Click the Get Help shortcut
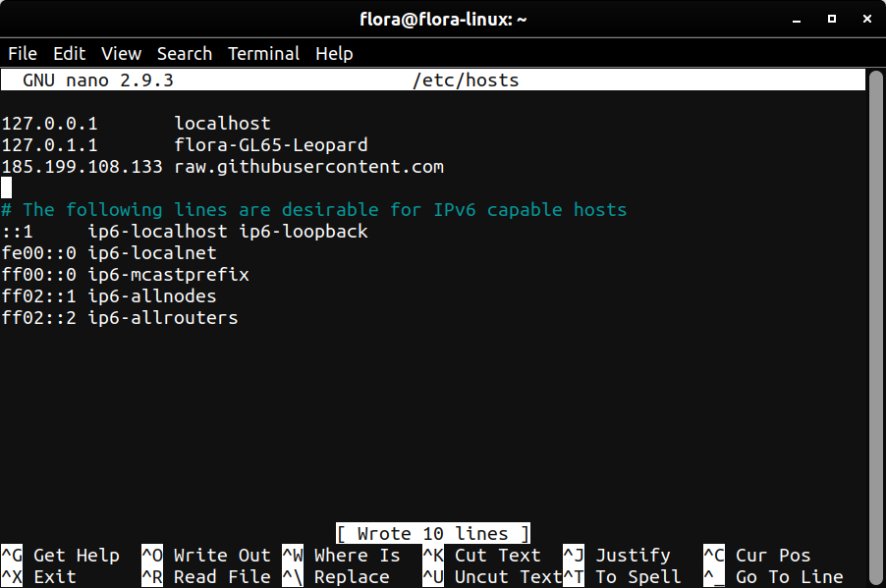Image resolution: width=886 pixels, height=588 pixels. (75, 555)
